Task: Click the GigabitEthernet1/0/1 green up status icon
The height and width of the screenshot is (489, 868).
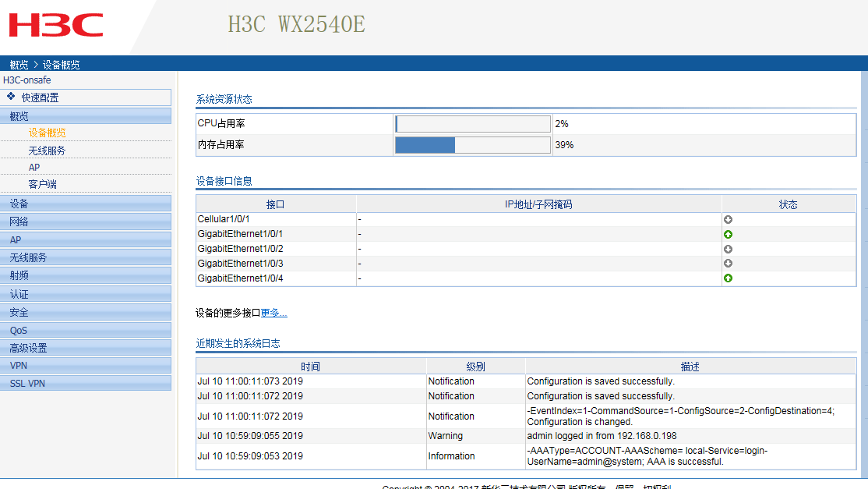Action: pyautogui.click(x=728, y=234)
